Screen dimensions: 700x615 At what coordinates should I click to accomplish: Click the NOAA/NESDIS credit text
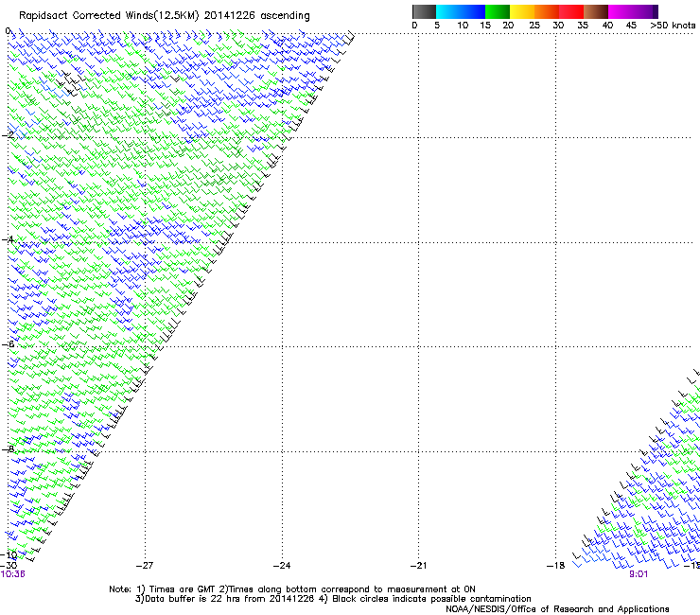tap(557, 609)
